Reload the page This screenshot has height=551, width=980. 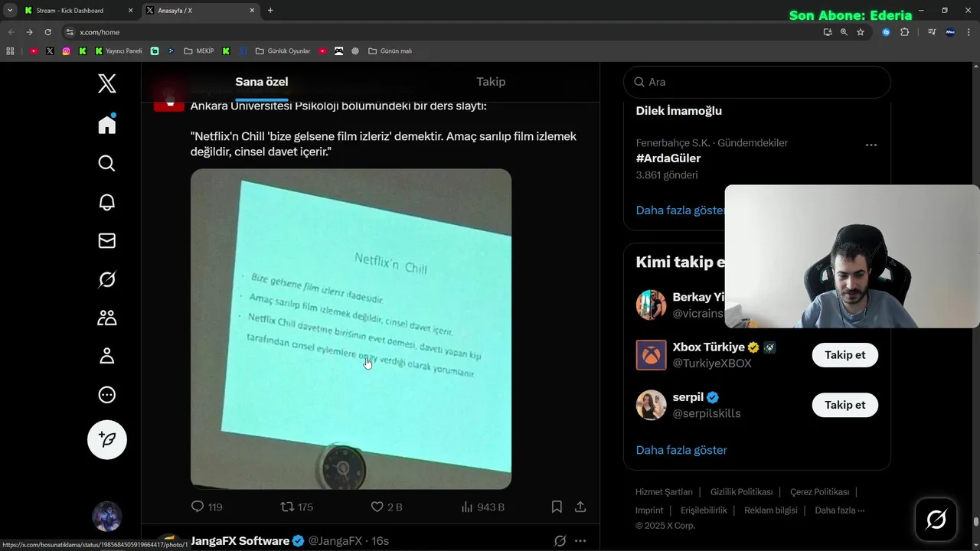[x=47, y=32]
